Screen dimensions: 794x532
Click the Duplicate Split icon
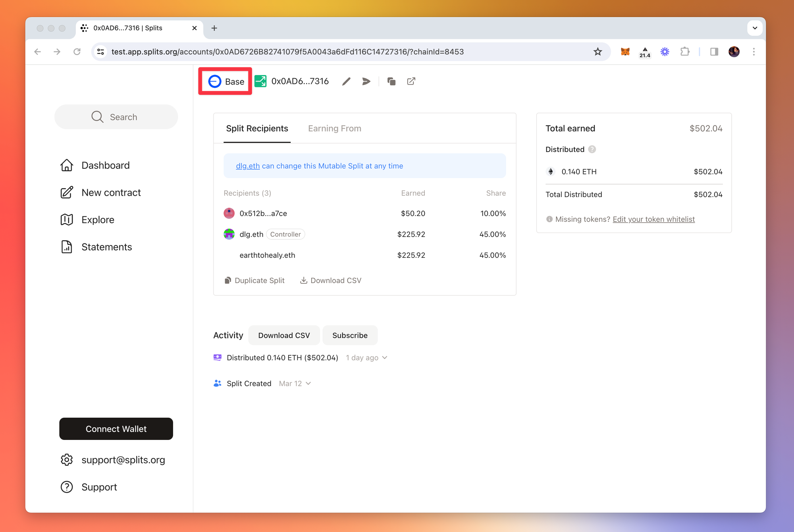click(228, 280)
